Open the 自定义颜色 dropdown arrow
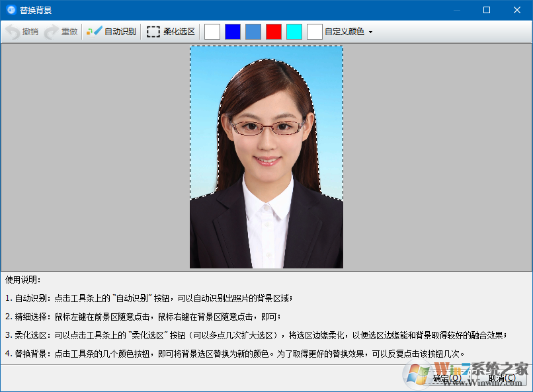 click(x=369, y=31)
